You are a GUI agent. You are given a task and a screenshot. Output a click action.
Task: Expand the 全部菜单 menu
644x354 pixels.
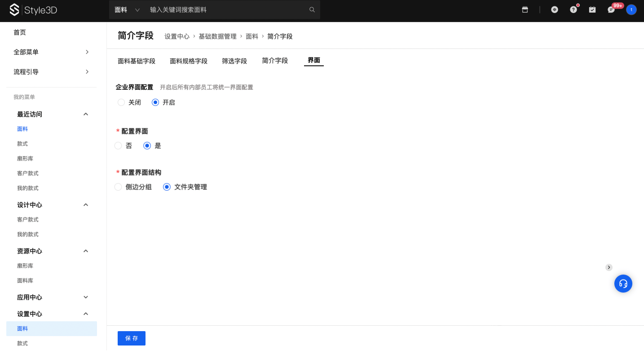coord(52,52)
